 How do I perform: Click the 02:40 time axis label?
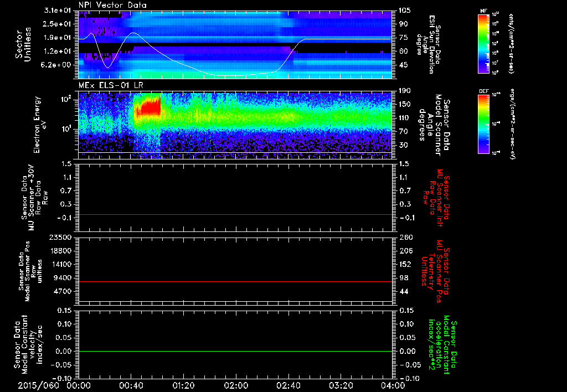tap(288, 385)
